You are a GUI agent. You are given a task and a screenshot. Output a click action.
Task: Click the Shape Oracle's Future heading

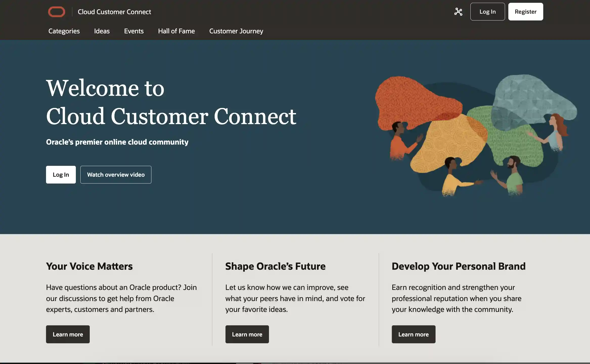tap(275, 266)
